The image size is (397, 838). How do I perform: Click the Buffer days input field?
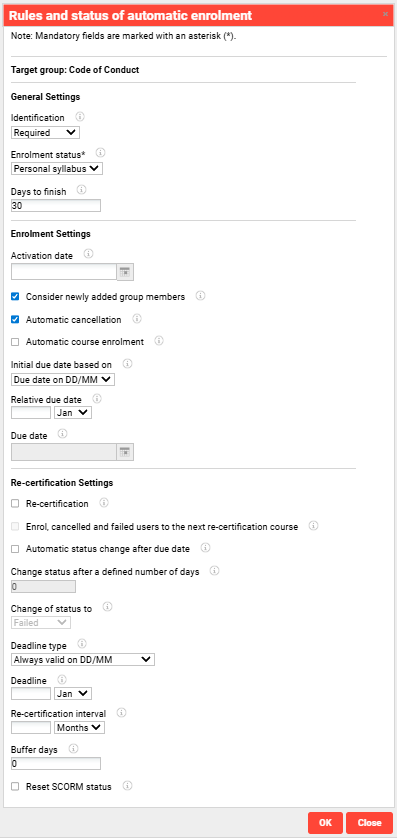point(56,764)
